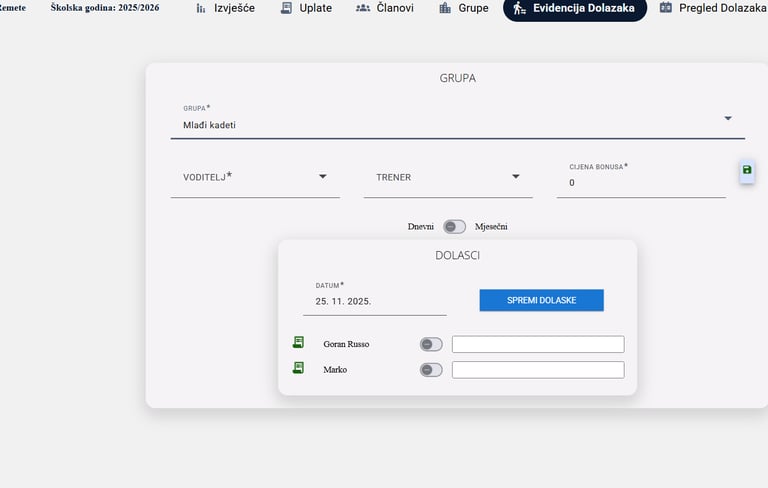Click the name Goran Russo
Image resolution: width=768 pixels, height=488 pixels.
(346, 344)
